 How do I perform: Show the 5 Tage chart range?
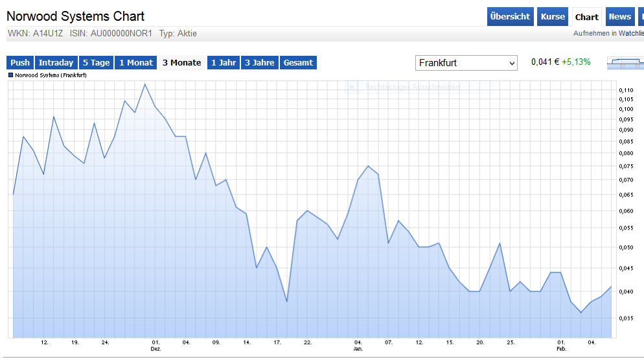tap(96, 63)
